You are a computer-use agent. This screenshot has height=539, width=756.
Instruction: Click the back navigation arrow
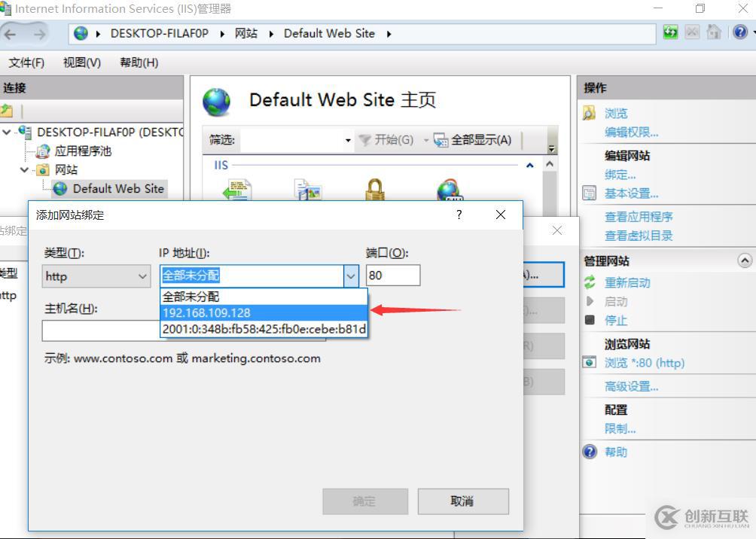(11, 34)
